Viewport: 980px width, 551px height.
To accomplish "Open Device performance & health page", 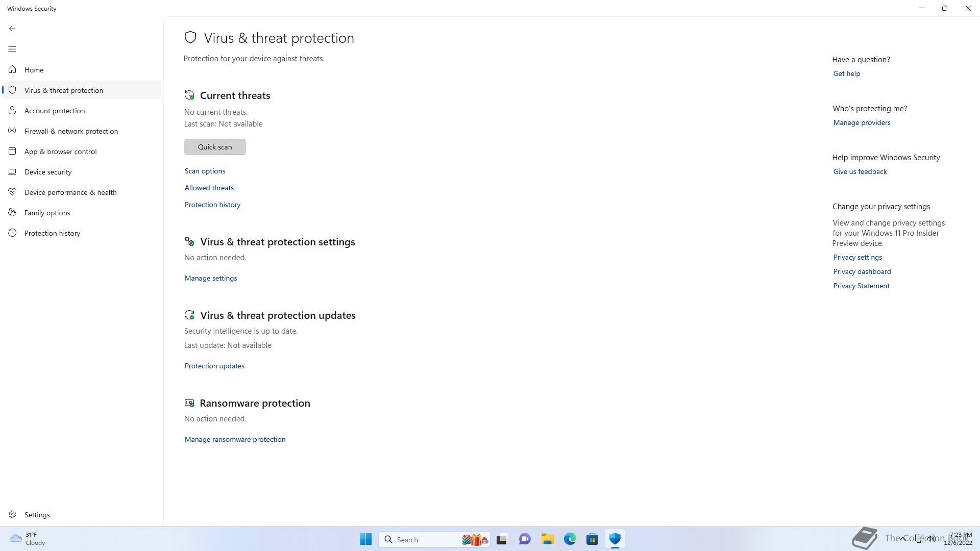I will (82, 192).
